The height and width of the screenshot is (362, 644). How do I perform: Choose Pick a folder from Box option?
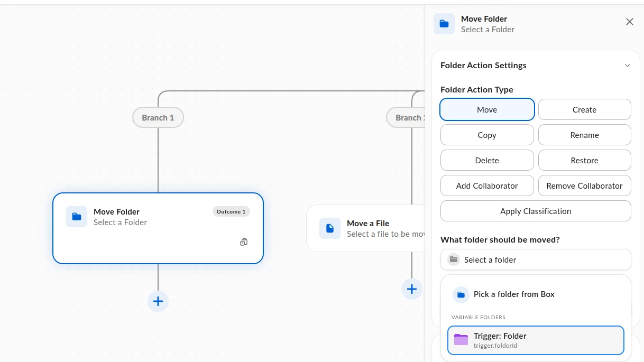[x=536, y=294]
